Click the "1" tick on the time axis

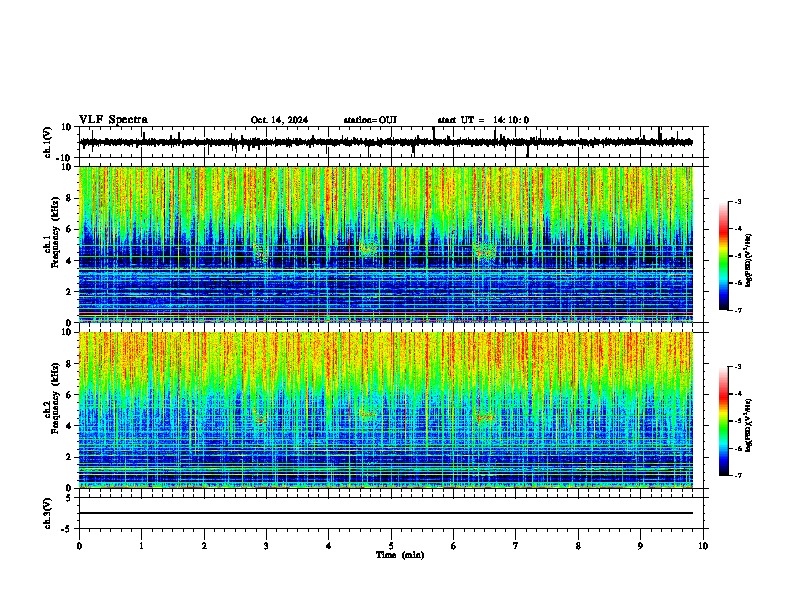(141, 546)
